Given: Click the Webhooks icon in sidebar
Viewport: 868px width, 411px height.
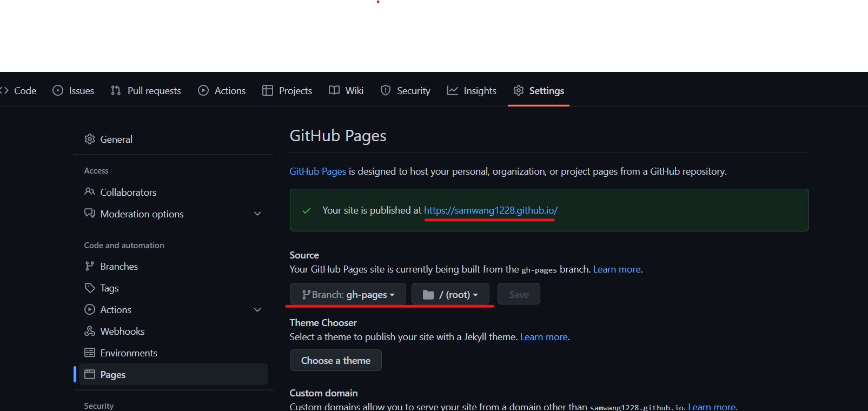Looking at the screenshot, I should click(90, 331).
